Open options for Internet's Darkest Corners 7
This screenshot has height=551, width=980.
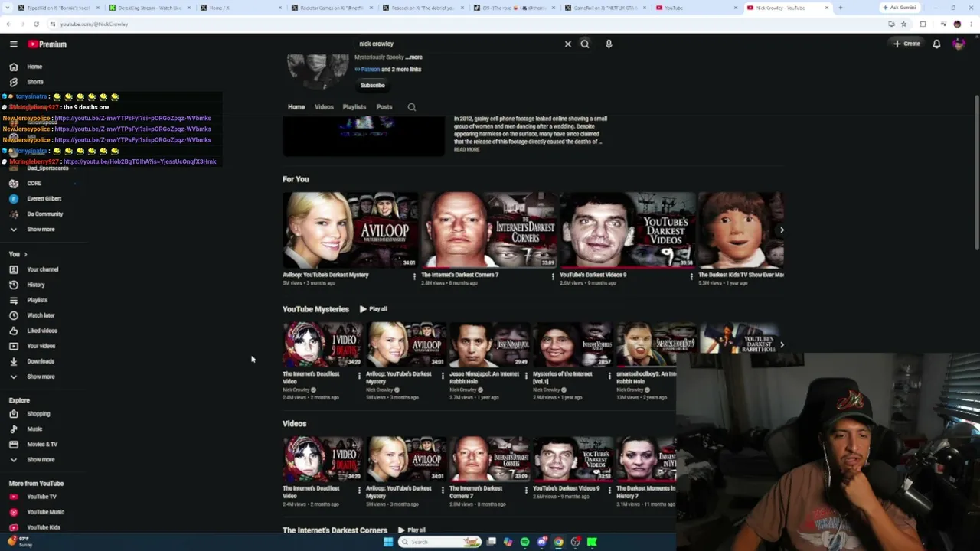553,276
